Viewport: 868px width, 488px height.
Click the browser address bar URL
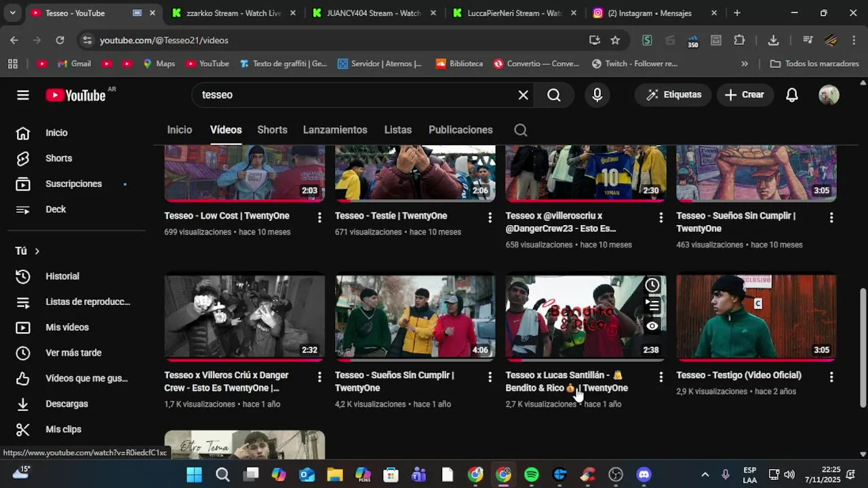click(164, 41)
